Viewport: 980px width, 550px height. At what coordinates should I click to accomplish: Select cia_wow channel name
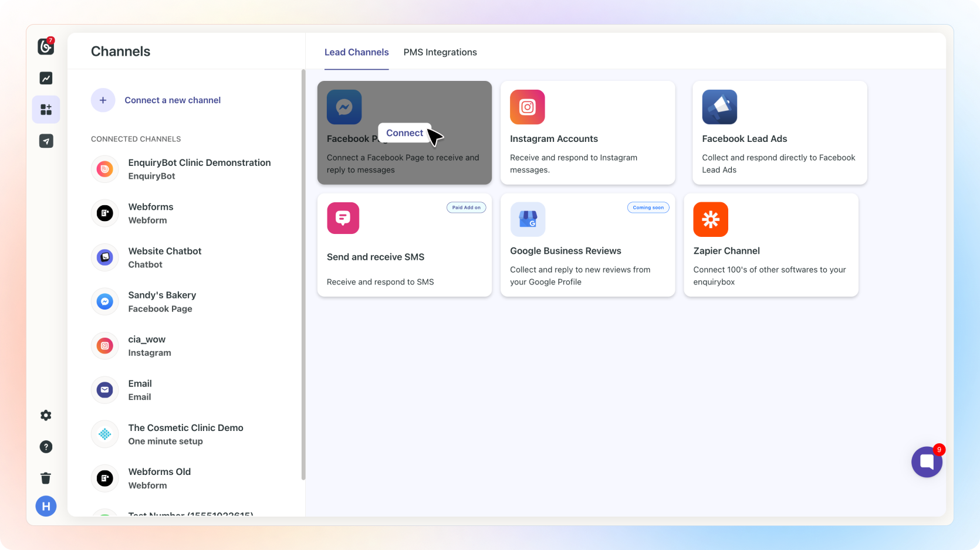[x=147, y=339]
